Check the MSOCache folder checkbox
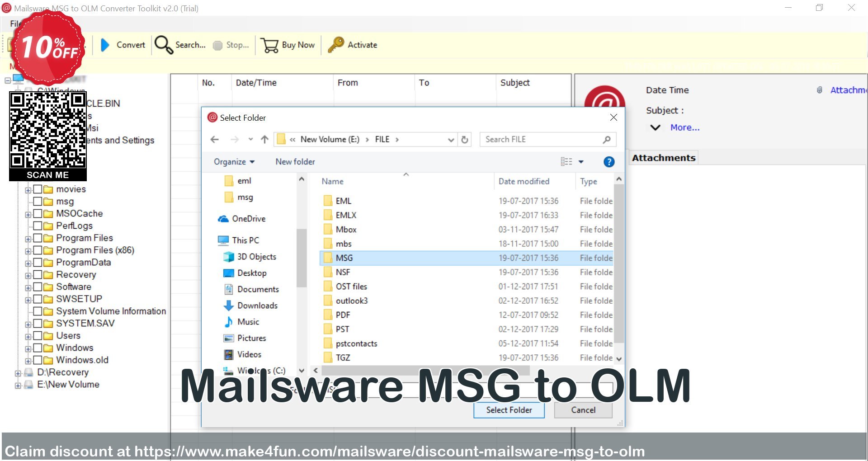 coord(38,213)
